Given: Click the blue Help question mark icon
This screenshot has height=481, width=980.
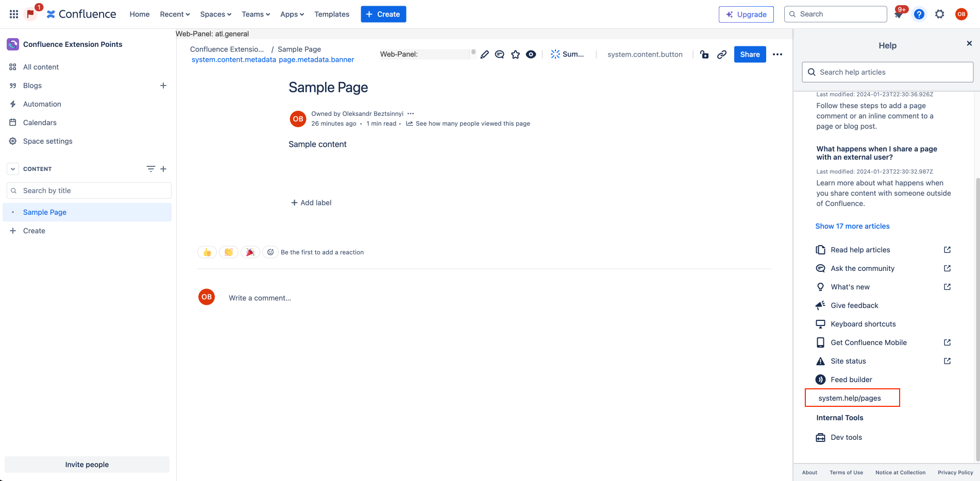Looking at the screenshot, I should pos(919,14).
